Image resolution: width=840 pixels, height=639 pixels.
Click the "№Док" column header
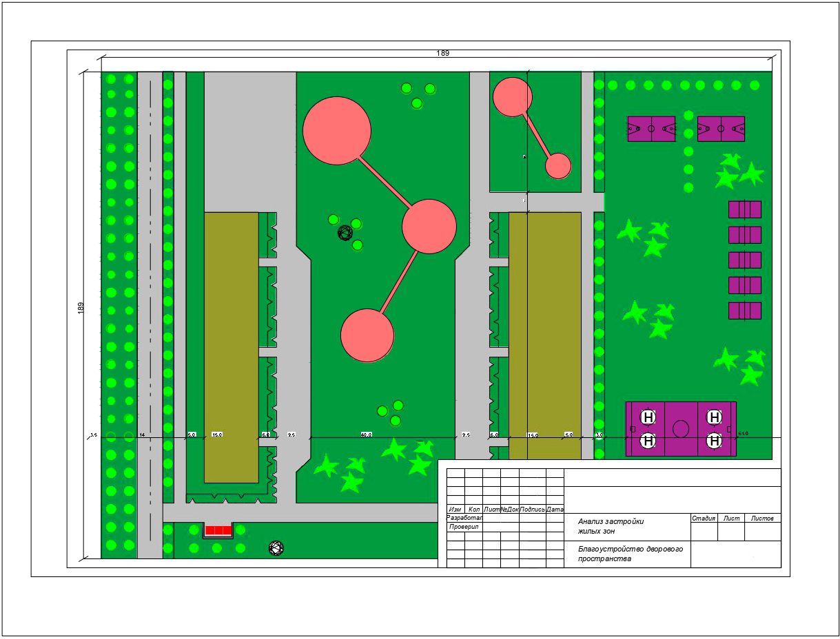click(x=509, y=510)
